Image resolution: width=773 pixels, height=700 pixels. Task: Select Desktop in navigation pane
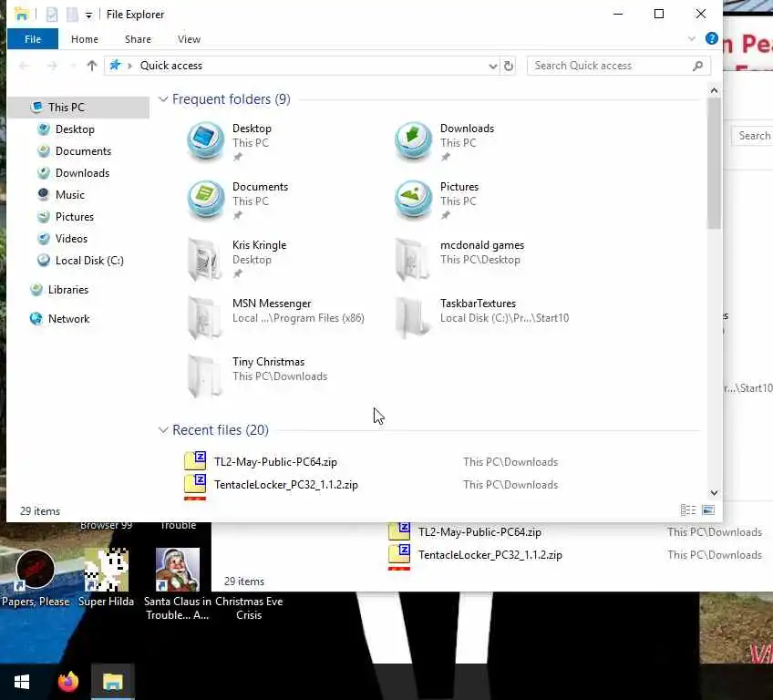tap(75, 129)
